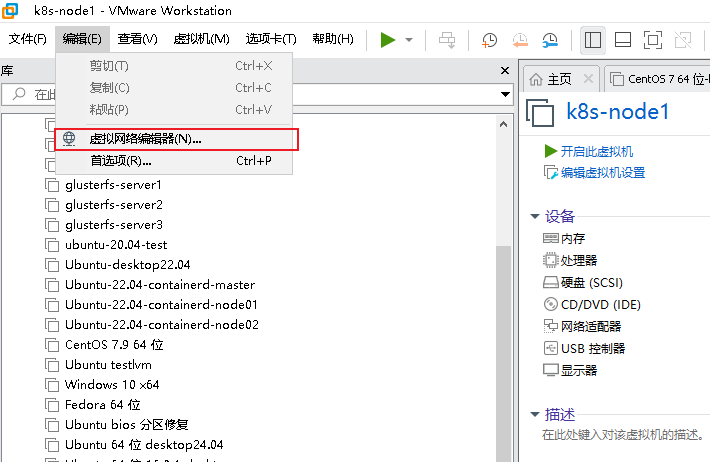Click the library vertical scrollbar thumb
Screen dimensions: 710x462
tap(503, 353)
